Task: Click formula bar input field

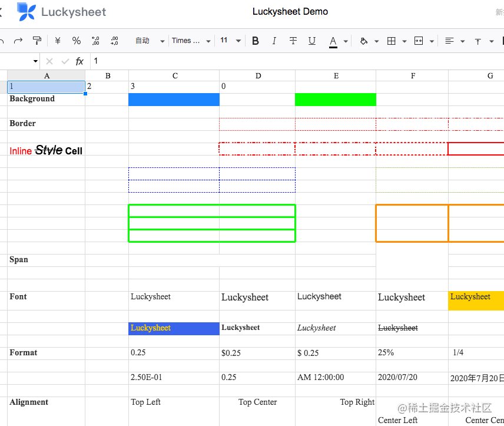Action: pos(297,61)
